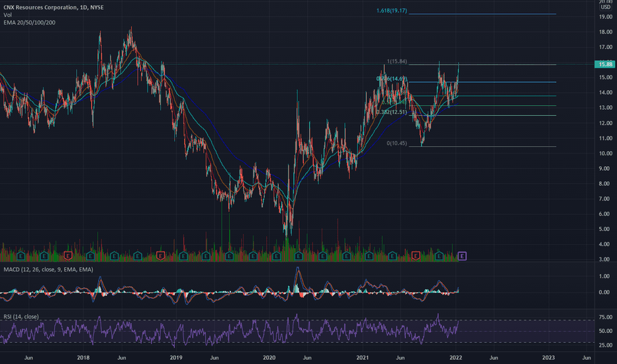Image resolution: width=617 pixels, height=364 pixels.
Task: Click the 15.88 current price tag
Action: coord(605,64)
